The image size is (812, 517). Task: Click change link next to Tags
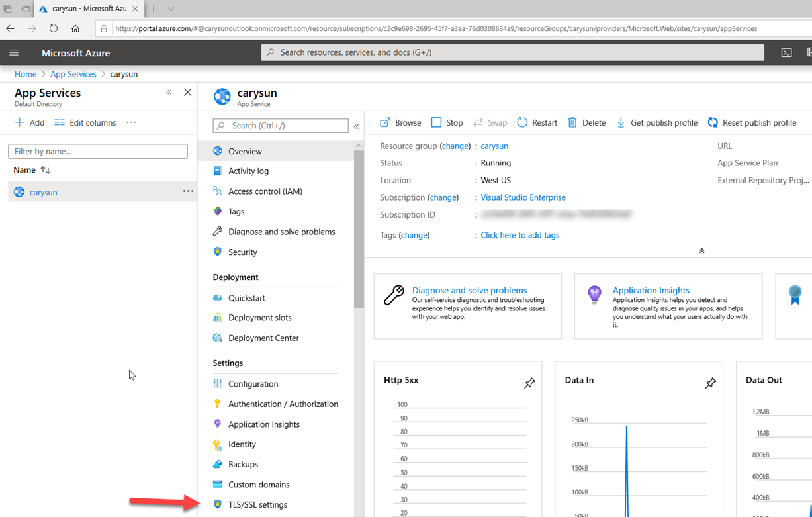click(414, 235)
